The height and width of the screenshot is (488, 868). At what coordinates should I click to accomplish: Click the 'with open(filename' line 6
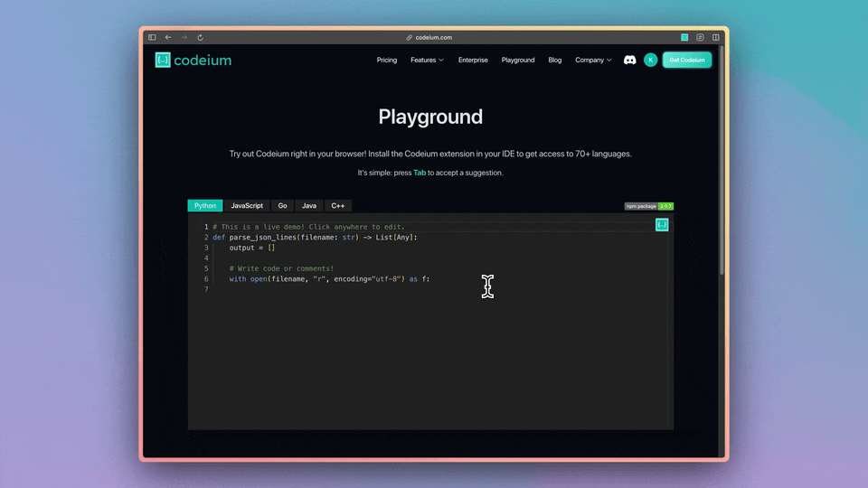point(329,279)
